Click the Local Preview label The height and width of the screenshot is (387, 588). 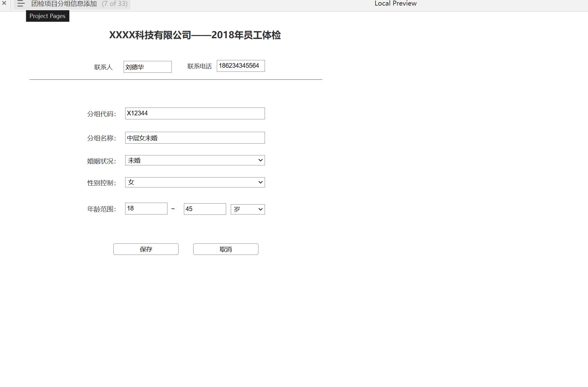coord(395,3)
